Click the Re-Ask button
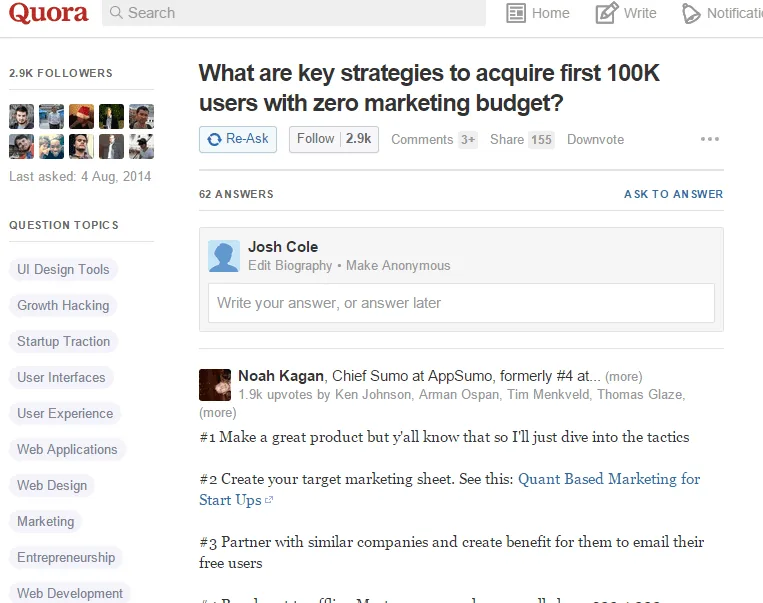Viewport: 763px width, 603px height. (238, 140)
